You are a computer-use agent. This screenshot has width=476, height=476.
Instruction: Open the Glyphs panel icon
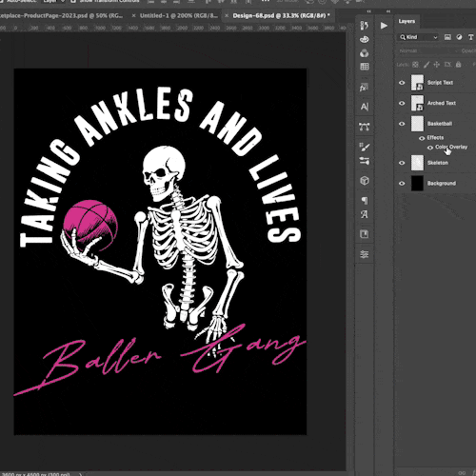click(365, 214)
